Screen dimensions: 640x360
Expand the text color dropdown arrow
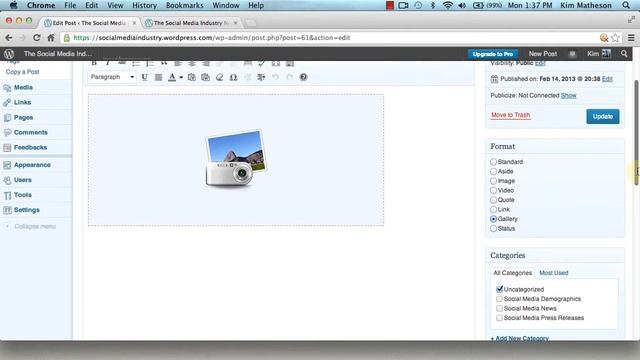point(181,77)
